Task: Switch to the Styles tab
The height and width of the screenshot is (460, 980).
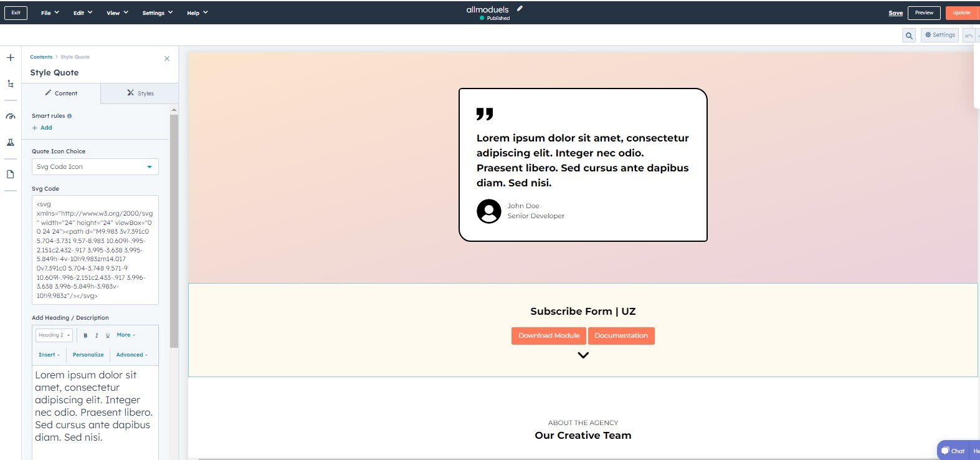Action: [140, 93]
